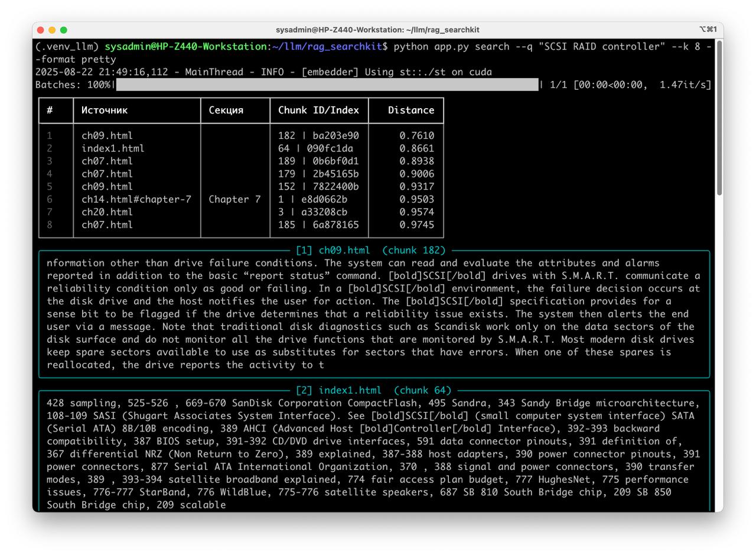The image size is (756, 555).
Task: Click ch20.html in the results table
Action: tap(107, 212)
